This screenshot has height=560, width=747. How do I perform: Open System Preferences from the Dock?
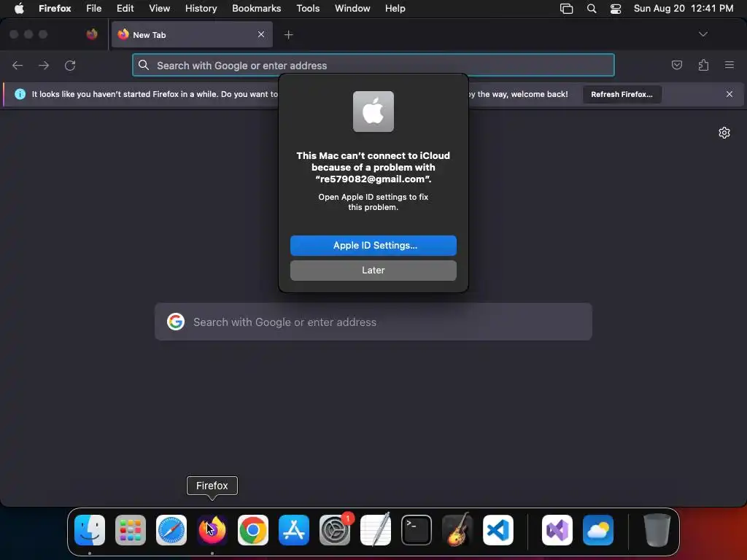(335, 530)
